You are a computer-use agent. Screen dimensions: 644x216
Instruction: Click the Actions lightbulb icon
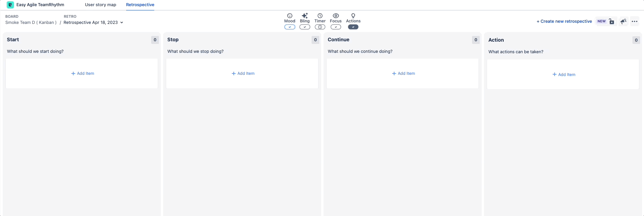(353, 16)
